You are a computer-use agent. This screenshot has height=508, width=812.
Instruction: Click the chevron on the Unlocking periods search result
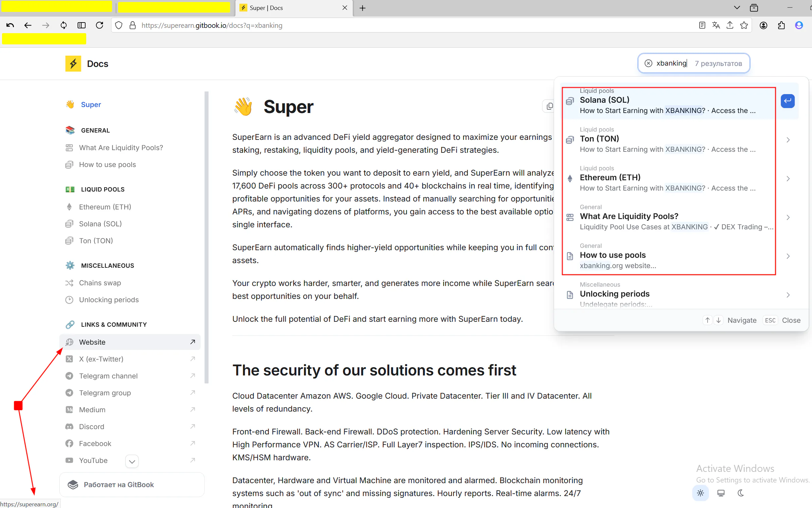(788, 295)
